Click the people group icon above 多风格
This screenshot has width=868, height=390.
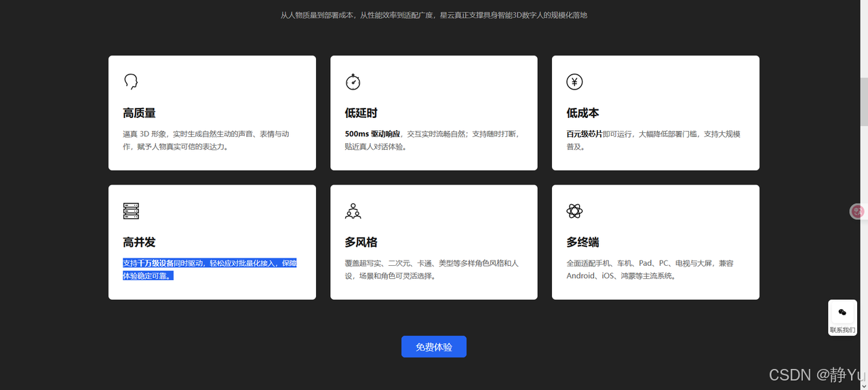[353, 211]
